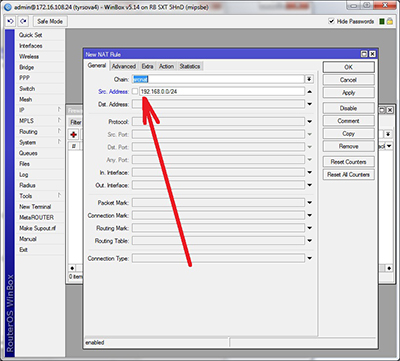Click Make Supout.rif in sidebar
The width and height of the screenshot is (400, 361).
pyautogui.click(x=40, y=228)
